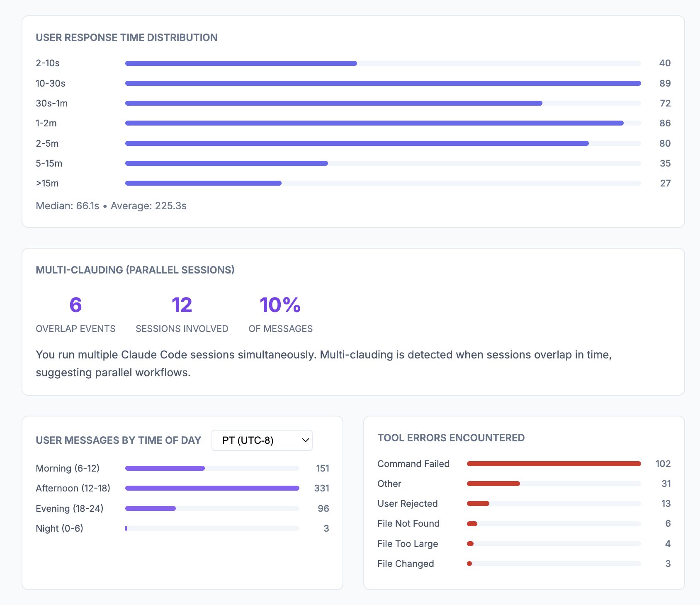Click the 2-10s response time bar
The image size is (700, 605).
(x=241, y=63)
